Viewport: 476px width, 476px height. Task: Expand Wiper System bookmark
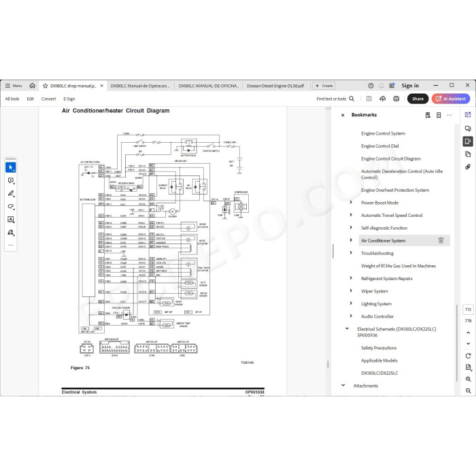pos(351,291)
